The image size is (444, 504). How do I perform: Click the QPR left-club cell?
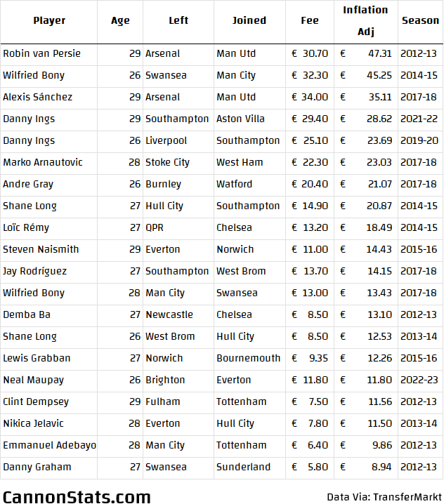pyautogui.click(x=178, y=227)
